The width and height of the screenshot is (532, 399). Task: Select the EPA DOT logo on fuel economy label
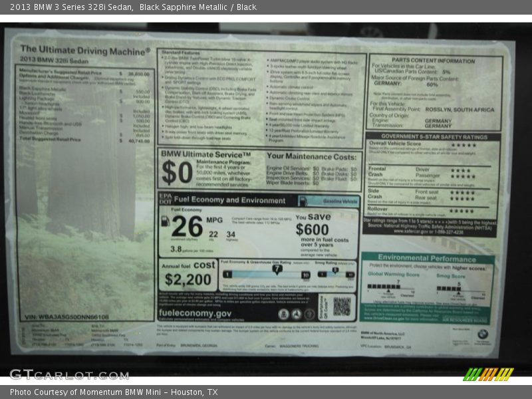pos(164,198)
